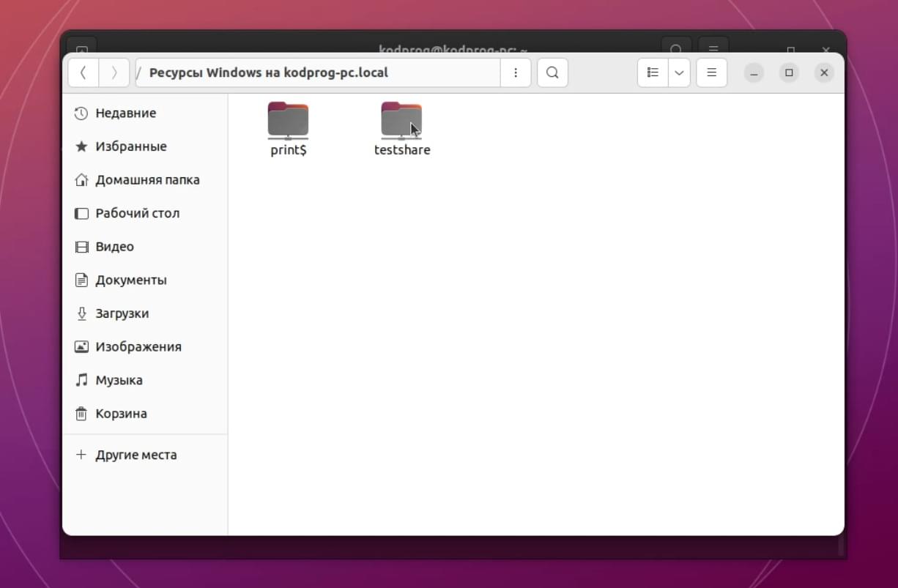Open search with the magnifier button
The image size is (898, 588).
coord(552,72)
